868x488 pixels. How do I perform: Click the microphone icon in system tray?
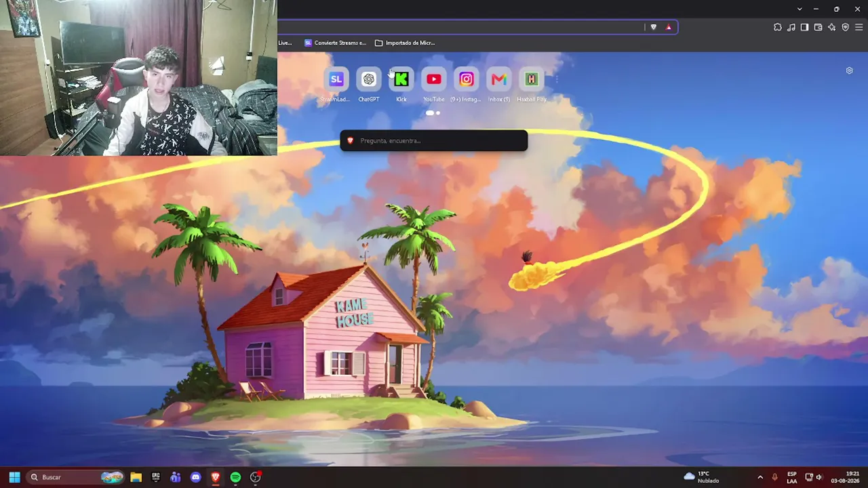(x=775, y=477)
